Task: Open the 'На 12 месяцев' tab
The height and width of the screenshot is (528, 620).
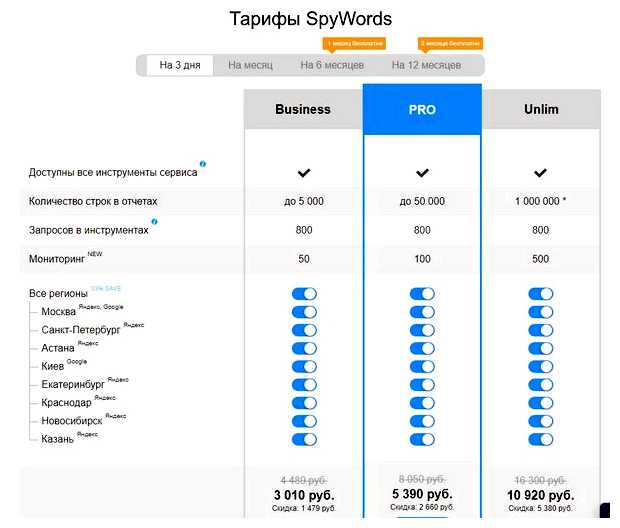Action: [426, 66]
